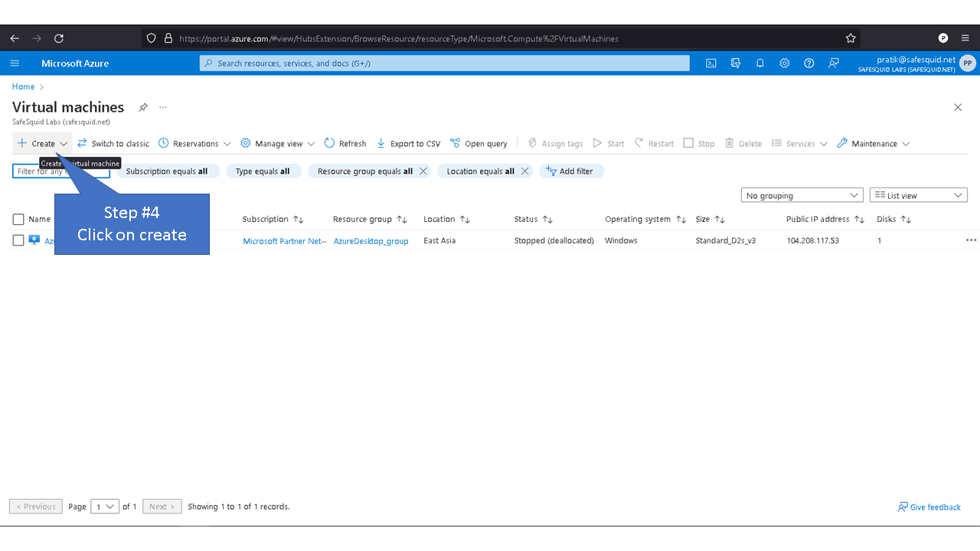The image size is (980, 551).
Task: Open the Azure portal hamburger menu
Action: 15,64
